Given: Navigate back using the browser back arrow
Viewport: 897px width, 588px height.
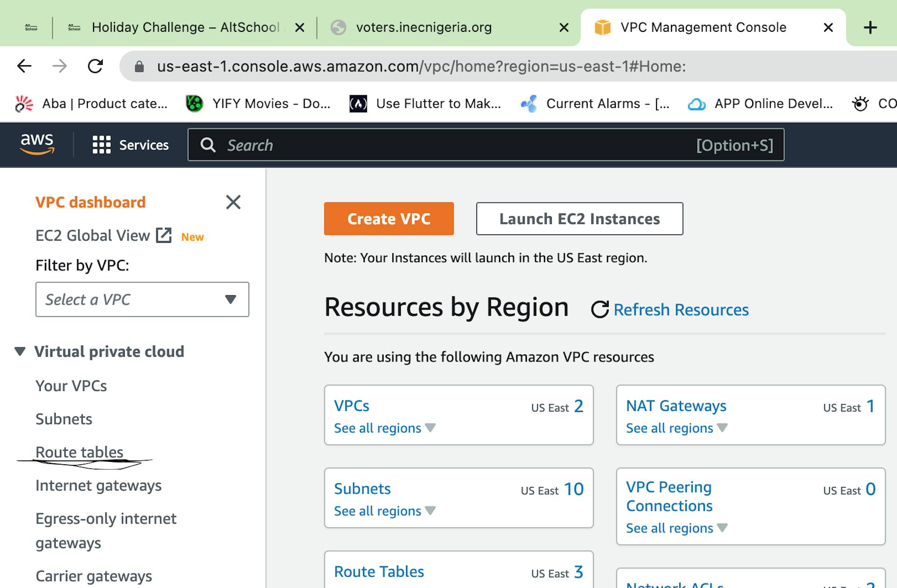Looking at the screenshot, I should pyautogui.click(x=24, y=66).
